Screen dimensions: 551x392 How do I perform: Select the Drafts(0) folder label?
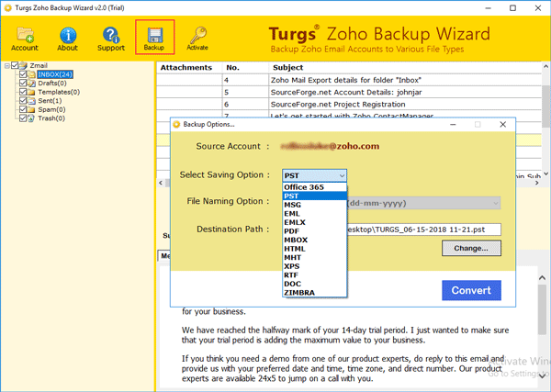(52, 83)
